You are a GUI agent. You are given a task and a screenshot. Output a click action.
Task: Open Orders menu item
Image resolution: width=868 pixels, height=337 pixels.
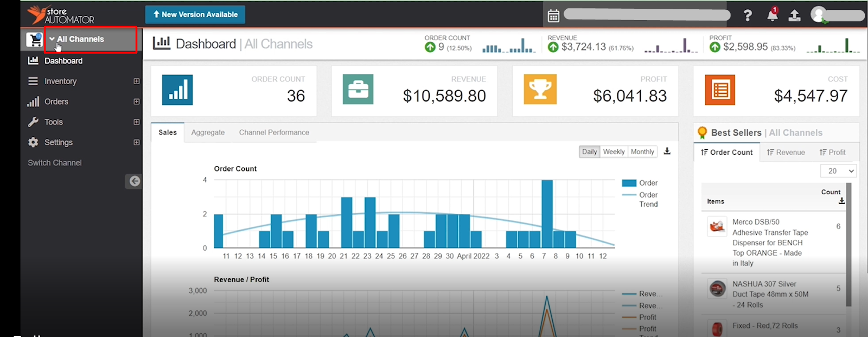[56, 101]
